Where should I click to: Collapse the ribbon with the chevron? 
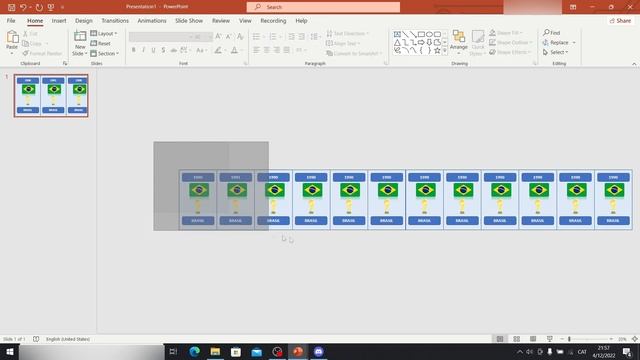[x=634, y=64]
